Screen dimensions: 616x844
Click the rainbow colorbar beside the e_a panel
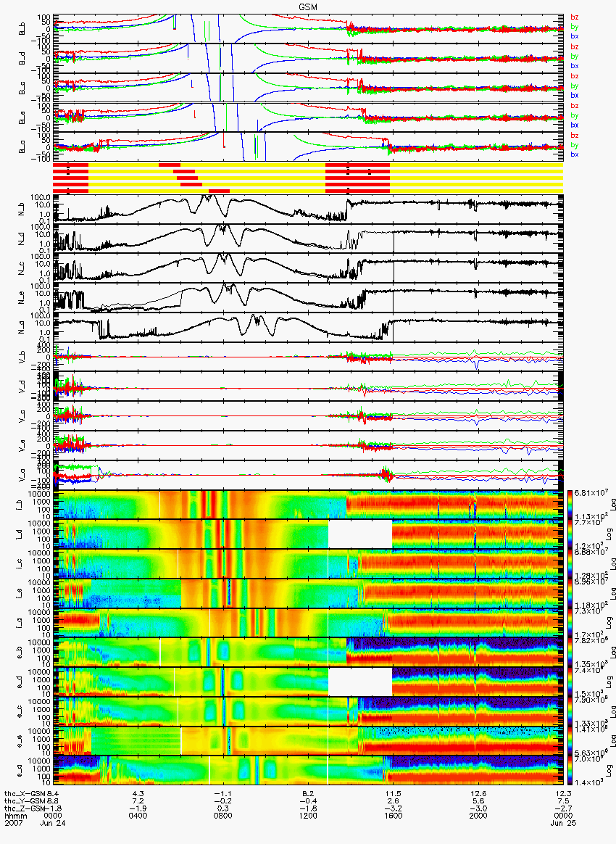(570, 771)
